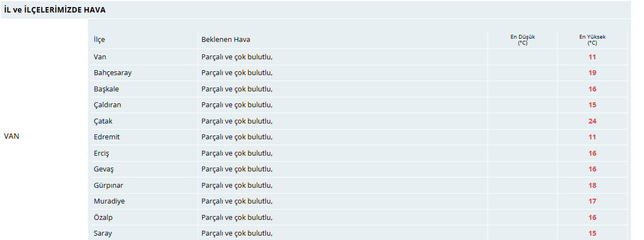Click the Gürpınar district name
644x240 pixels.
pos(109,186)
